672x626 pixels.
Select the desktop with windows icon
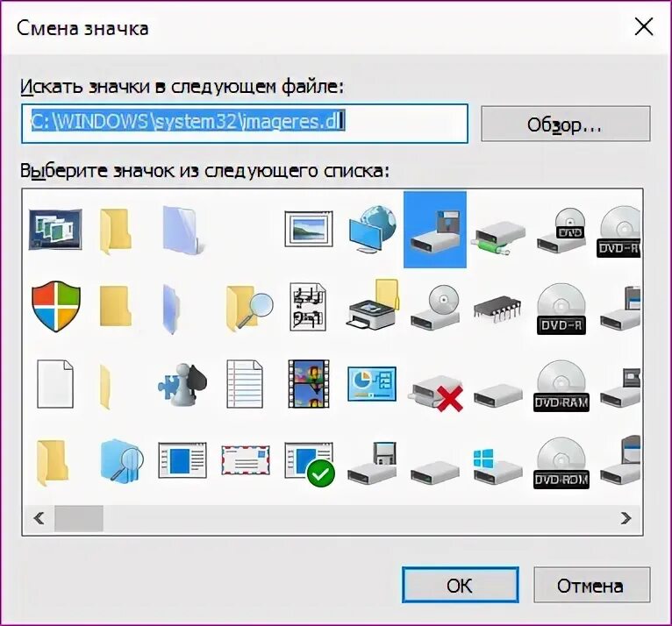[x=55, y=229]
